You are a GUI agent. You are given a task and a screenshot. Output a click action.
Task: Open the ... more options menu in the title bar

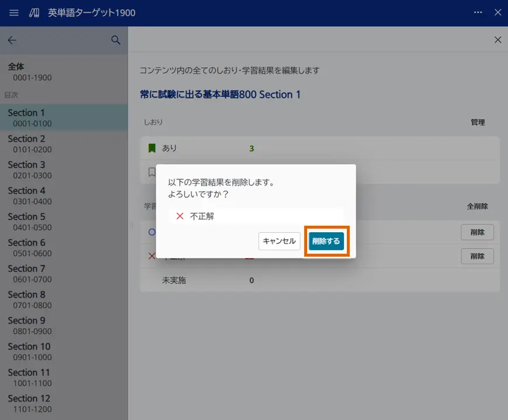coord(478,12)
